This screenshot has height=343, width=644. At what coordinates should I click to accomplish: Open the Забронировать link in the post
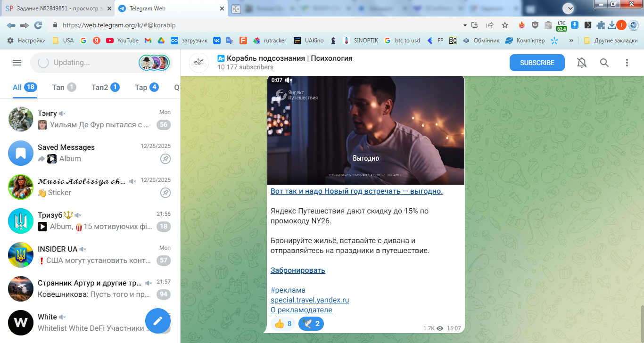click(298, 270)
